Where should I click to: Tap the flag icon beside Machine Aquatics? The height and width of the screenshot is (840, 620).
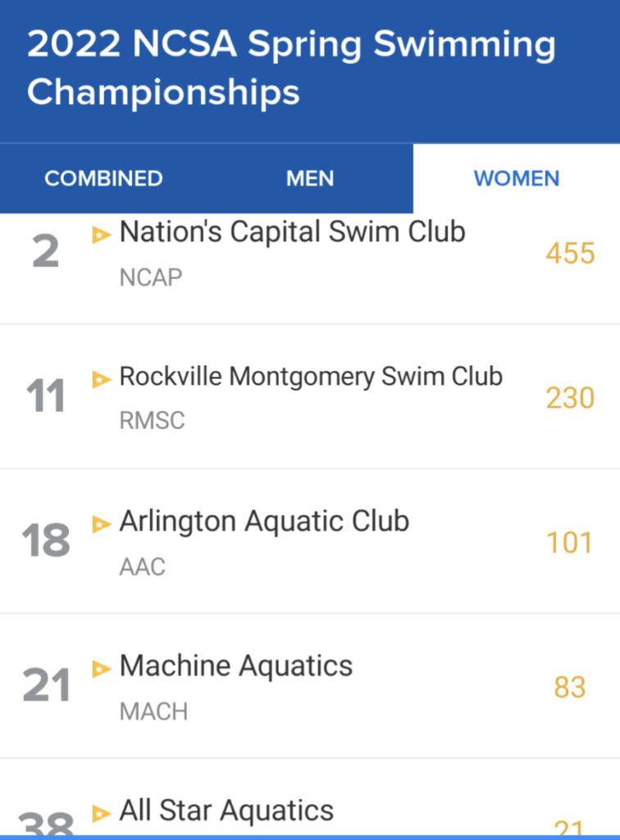102,669
